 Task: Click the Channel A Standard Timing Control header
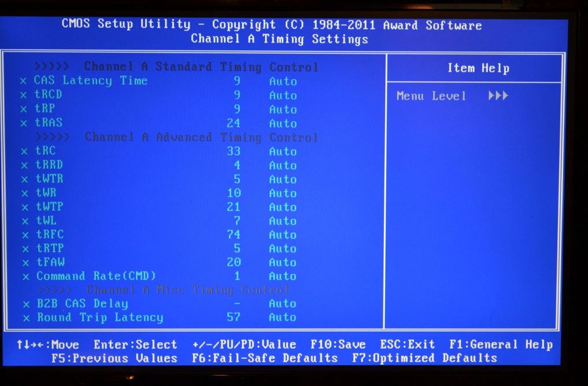[x=176, y=66]
